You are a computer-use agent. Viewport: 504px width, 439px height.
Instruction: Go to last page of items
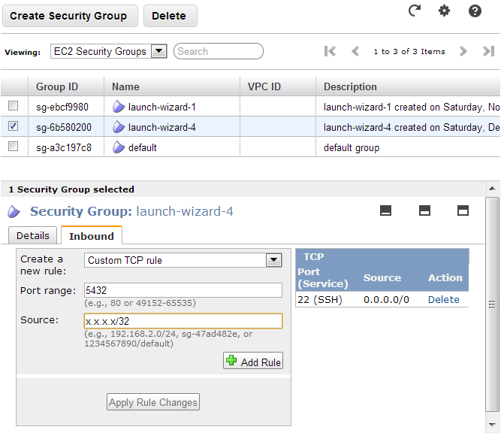coord(488,51)
